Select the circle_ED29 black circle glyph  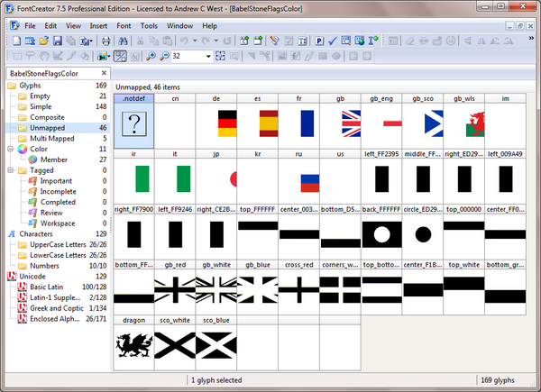(x=423, y=232)
